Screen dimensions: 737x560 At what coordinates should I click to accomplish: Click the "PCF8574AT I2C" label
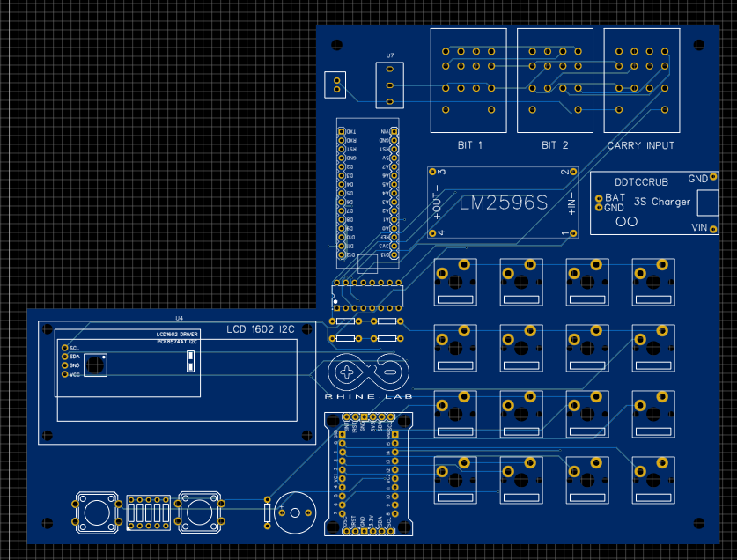pos(177,342)
